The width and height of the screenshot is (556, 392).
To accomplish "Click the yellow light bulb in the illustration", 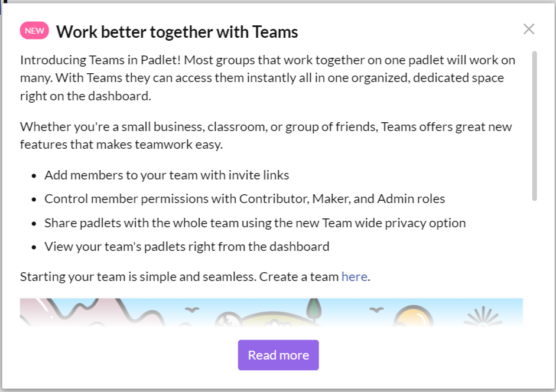I will click(x=413, y=316).
